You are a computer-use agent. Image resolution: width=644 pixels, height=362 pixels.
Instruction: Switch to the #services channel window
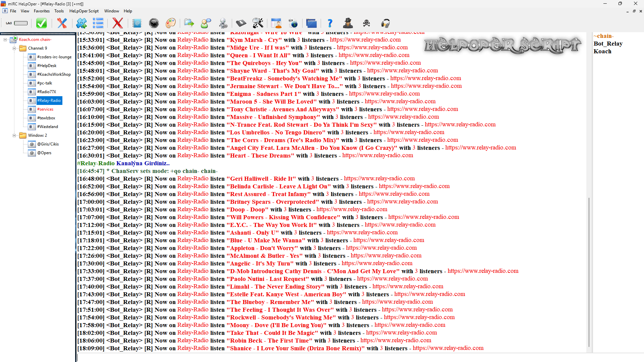45,109
